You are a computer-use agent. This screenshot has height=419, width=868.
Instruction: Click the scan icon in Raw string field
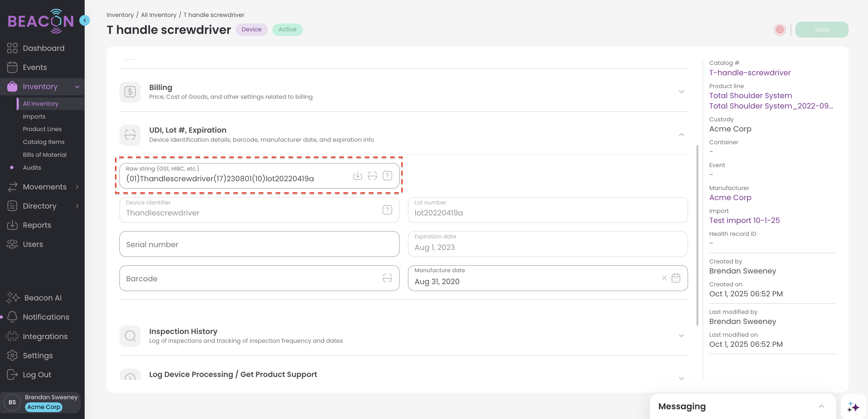click(372, 176)
